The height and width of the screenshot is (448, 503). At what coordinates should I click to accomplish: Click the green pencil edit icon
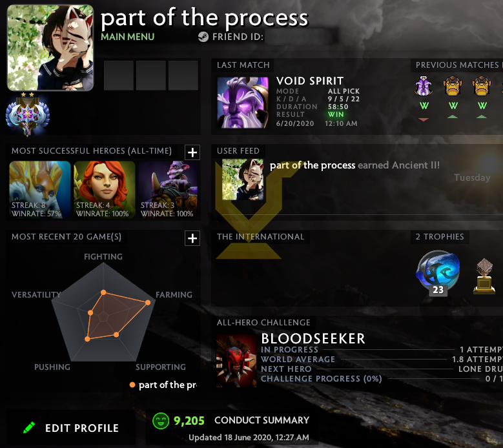pos(29,427)
